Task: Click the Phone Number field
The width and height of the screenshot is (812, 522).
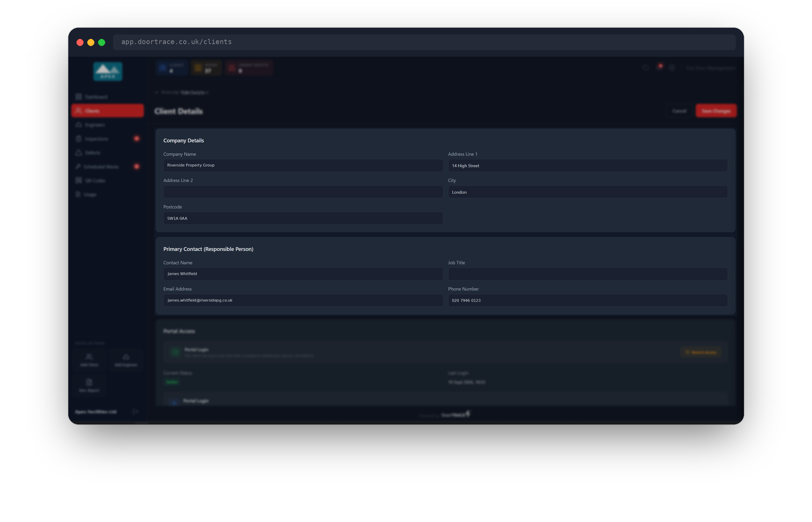Action: click(587, 300)
